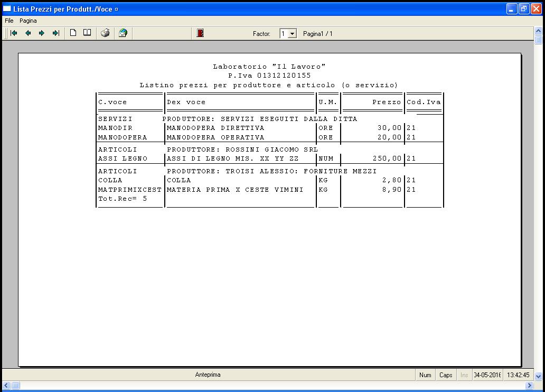545x392 pixels.
Task: Click the Ins status bar indicator
Action: 464,375
